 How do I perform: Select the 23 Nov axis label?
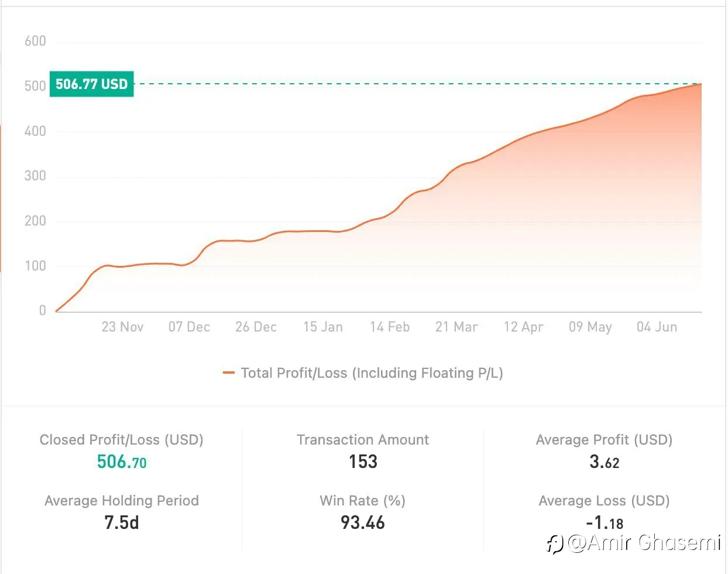122,327
